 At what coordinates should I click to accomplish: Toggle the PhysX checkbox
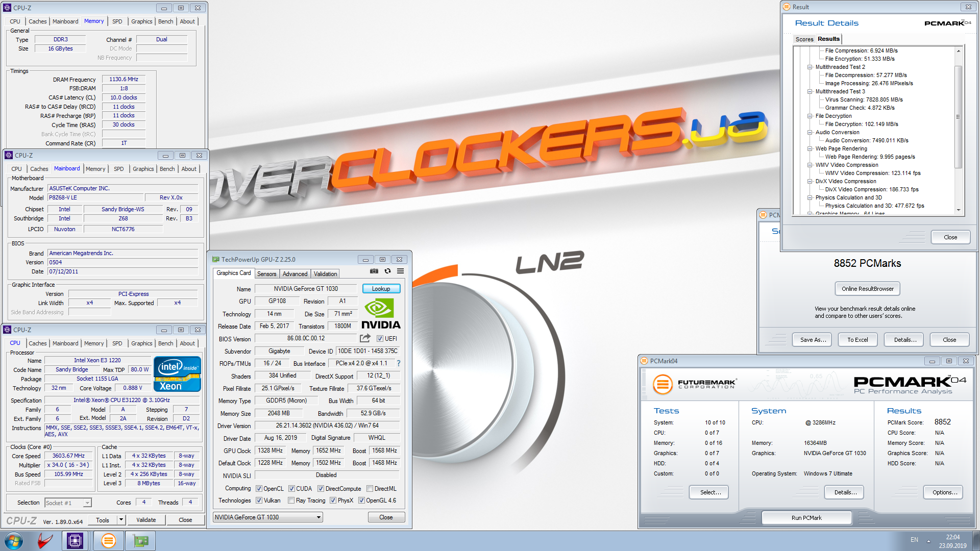tap(333, 500)
